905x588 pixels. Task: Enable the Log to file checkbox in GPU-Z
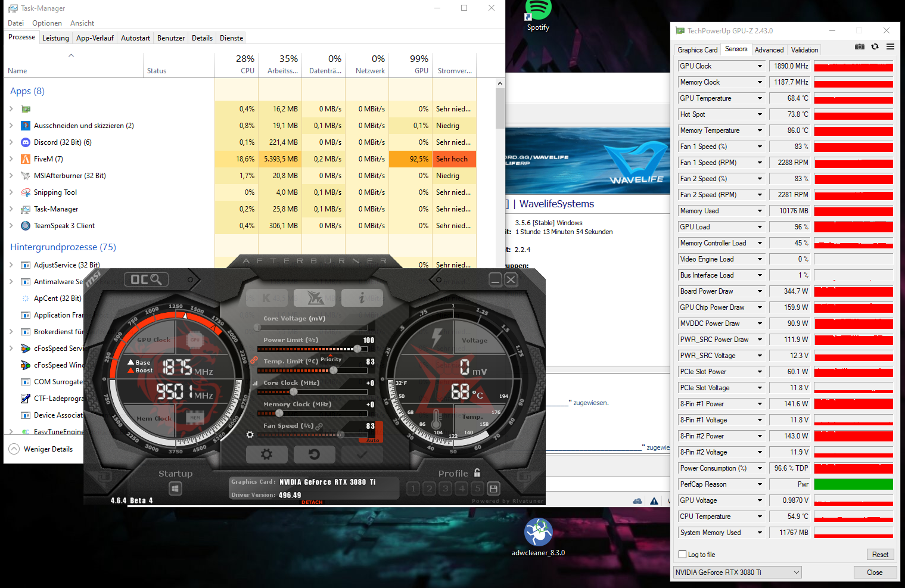click(683, 555)
